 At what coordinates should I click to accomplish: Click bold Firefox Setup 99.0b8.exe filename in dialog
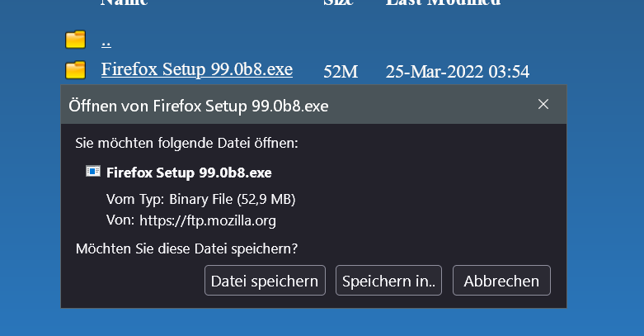pos(190,173)
